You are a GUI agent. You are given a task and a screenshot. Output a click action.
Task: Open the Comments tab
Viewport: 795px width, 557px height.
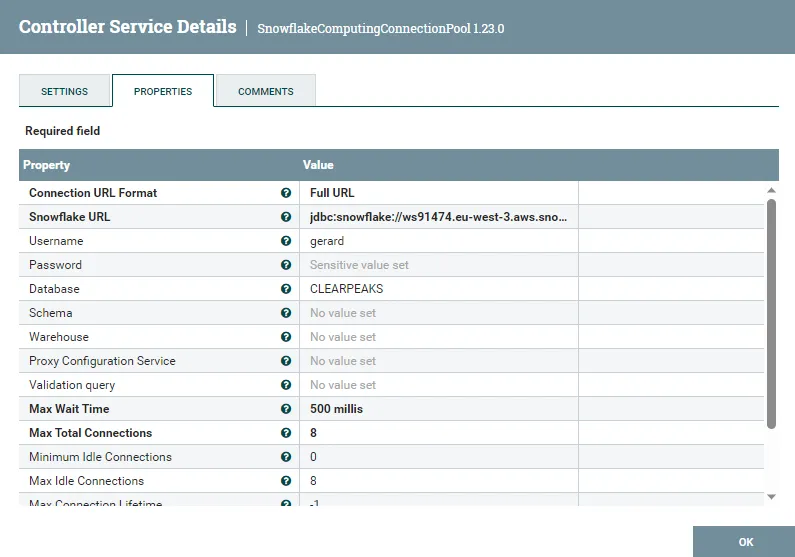pyautogui.click(x=266, y=91)
